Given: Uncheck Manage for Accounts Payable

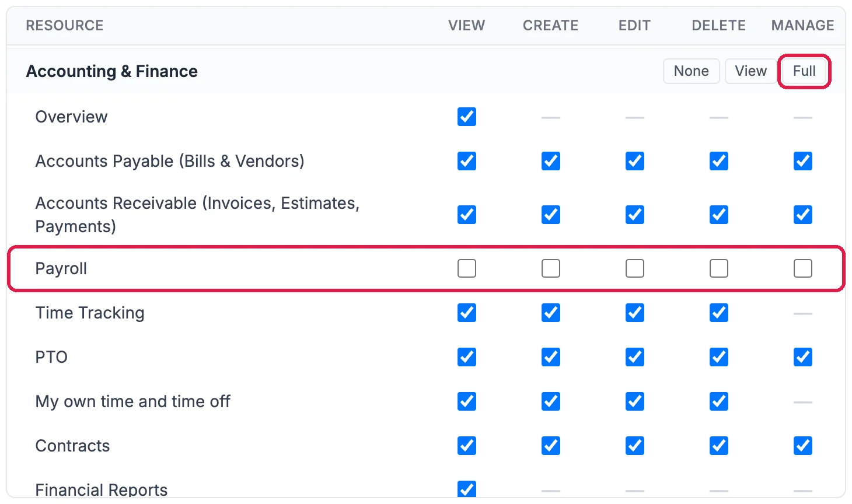Looking at the screenshot, I should (803, 161).
